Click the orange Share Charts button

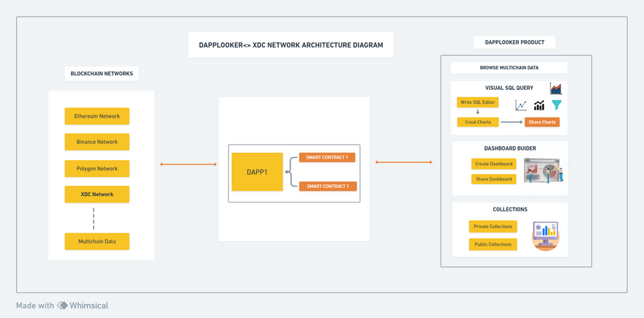click(542, 122)
